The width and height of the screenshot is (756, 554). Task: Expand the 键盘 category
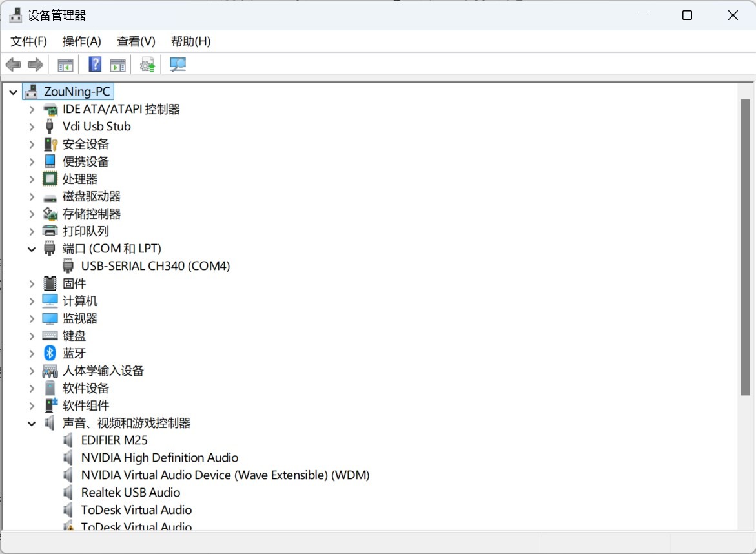pyautogui.click(x=32, y=336)
